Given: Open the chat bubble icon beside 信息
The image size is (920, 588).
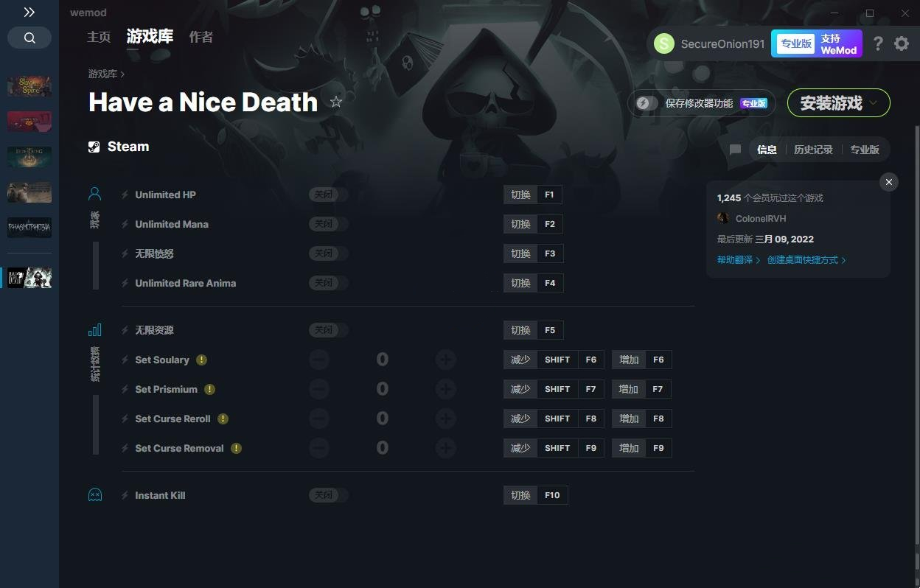Looking at the screenshot, I should 735,150.
